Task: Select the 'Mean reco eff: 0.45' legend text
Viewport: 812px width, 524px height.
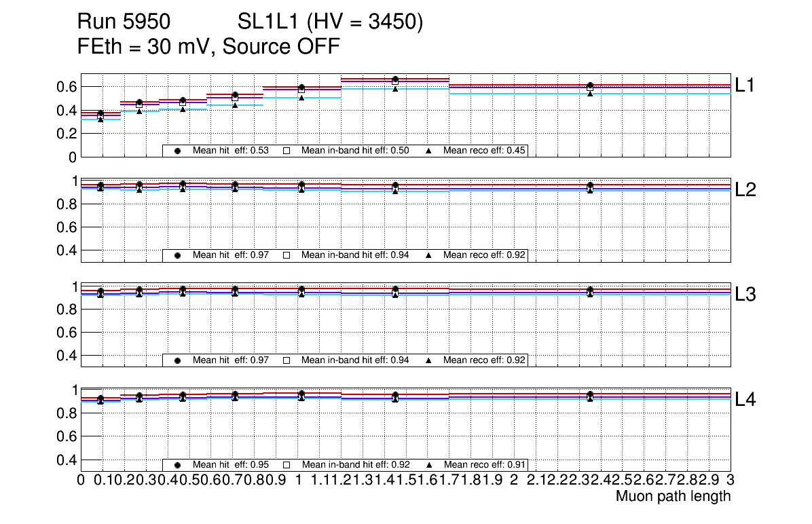Action: click(x=485, y=151)
